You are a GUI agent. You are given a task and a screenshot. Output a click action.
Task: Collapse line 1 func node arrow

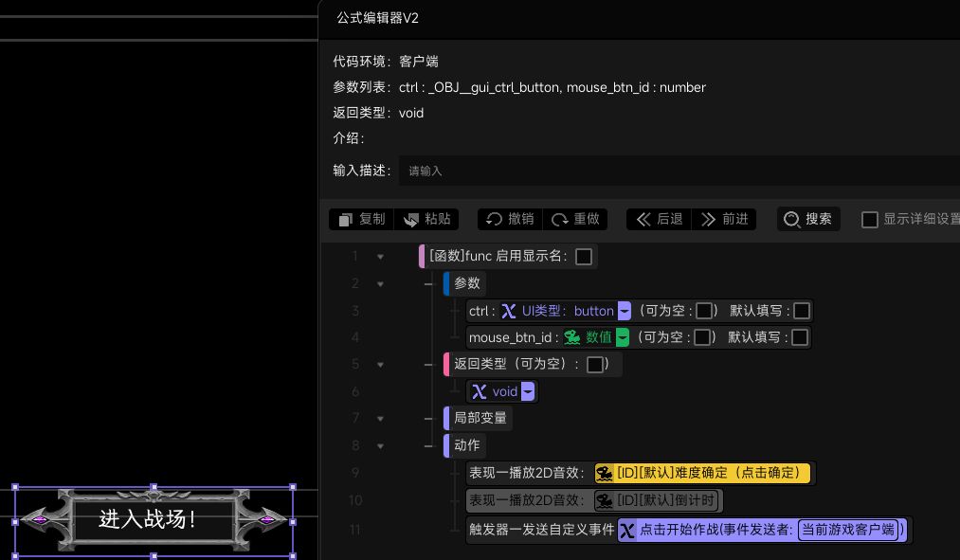point(380,257)
